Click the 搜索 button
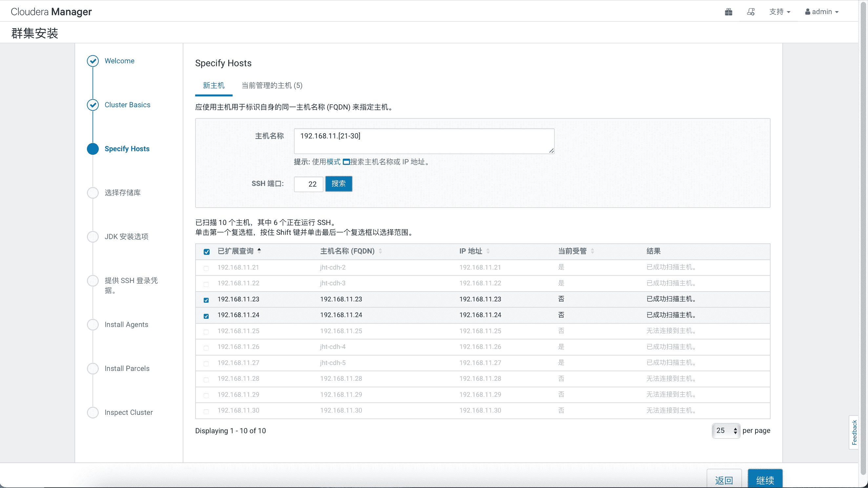This screenshot has height=488, width=868. coord(339,184)
